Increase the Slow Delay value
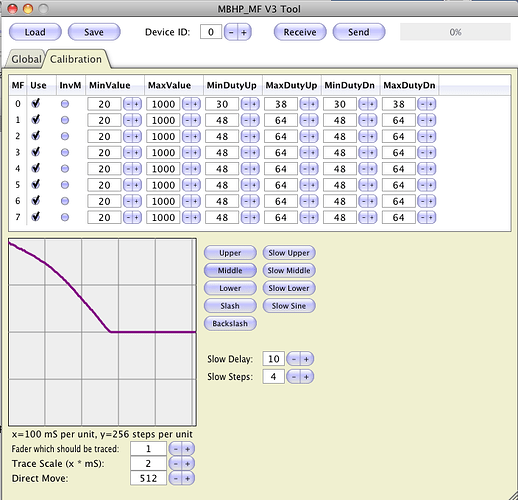The height and width of the screenshot is (500, 518). [307, 359]
